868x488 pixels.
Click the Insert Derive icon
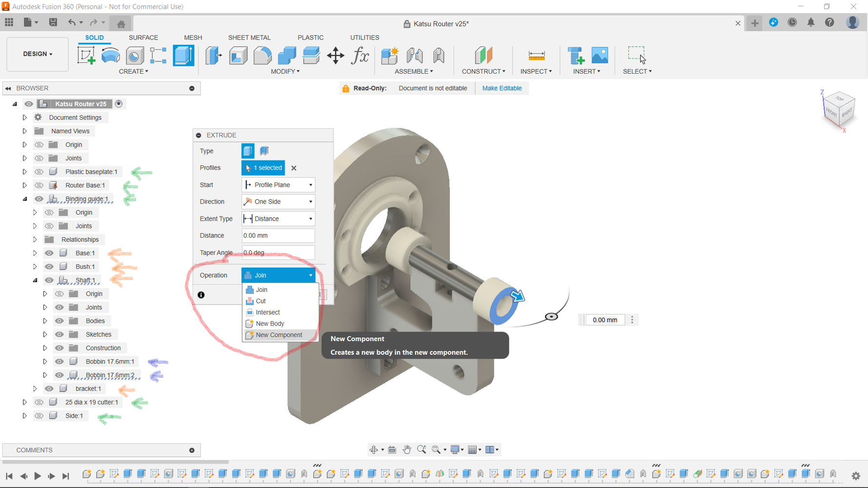(x=576, y=55)
